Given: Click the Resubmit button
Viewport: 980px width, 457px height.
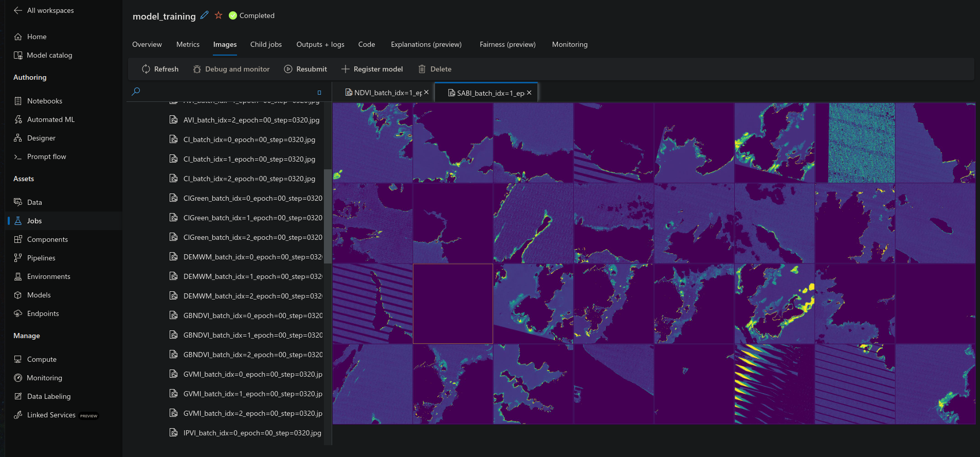Looking at the screenshot, I should click(305, 69).
